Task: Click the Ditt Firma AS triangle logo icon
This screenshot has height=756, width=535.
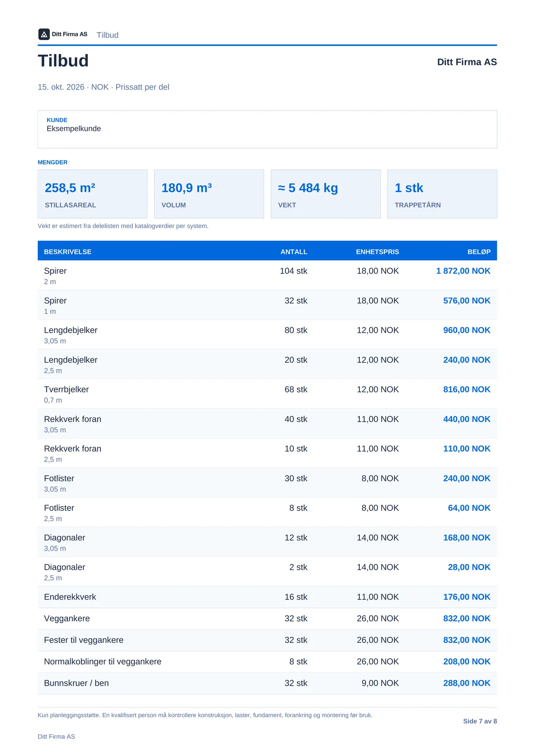Action: (x=44, y=34)
